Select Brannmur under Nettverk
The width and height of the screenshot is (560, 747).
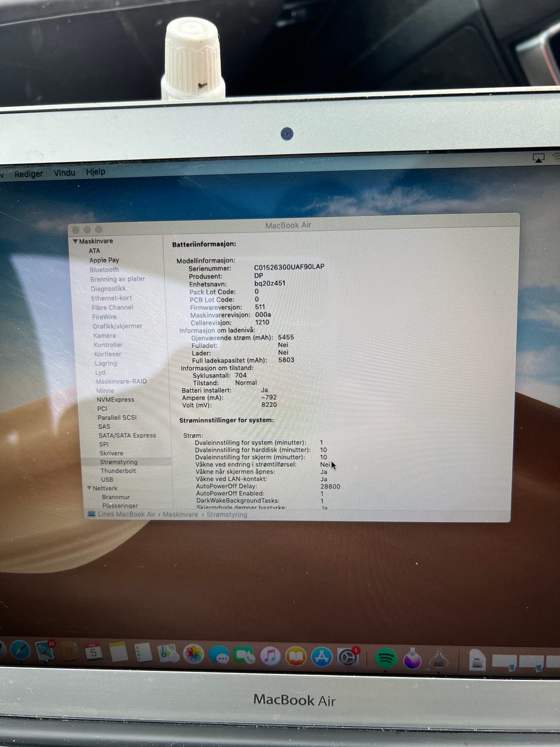116,497
